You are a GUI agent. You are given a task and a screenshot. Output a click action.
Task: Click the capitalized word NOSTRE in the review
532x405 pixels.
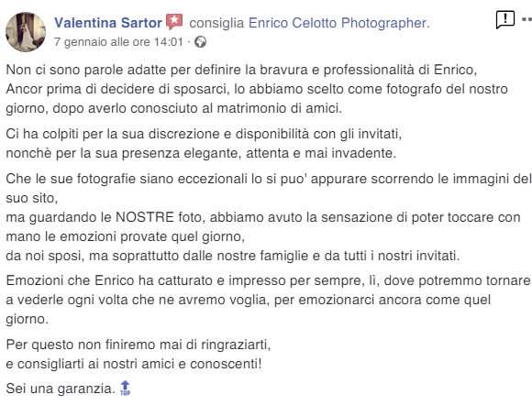pos(145,217)
